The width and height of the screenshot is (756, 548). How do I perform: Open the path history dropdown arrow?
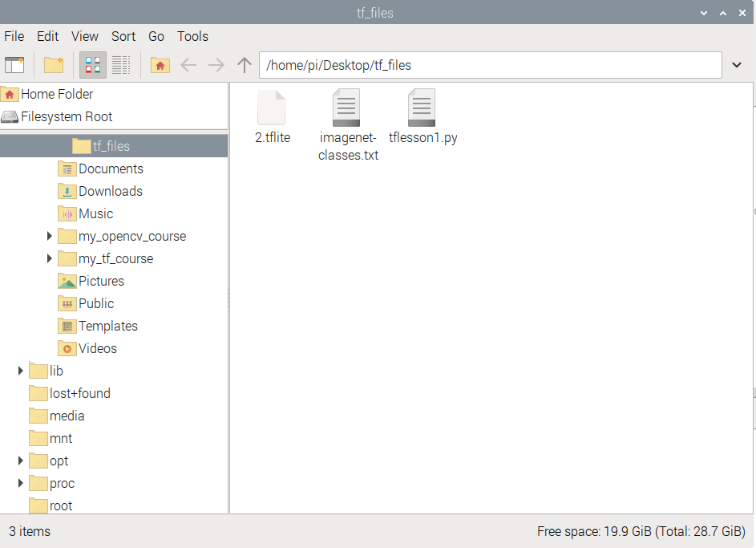pos(737,65)
